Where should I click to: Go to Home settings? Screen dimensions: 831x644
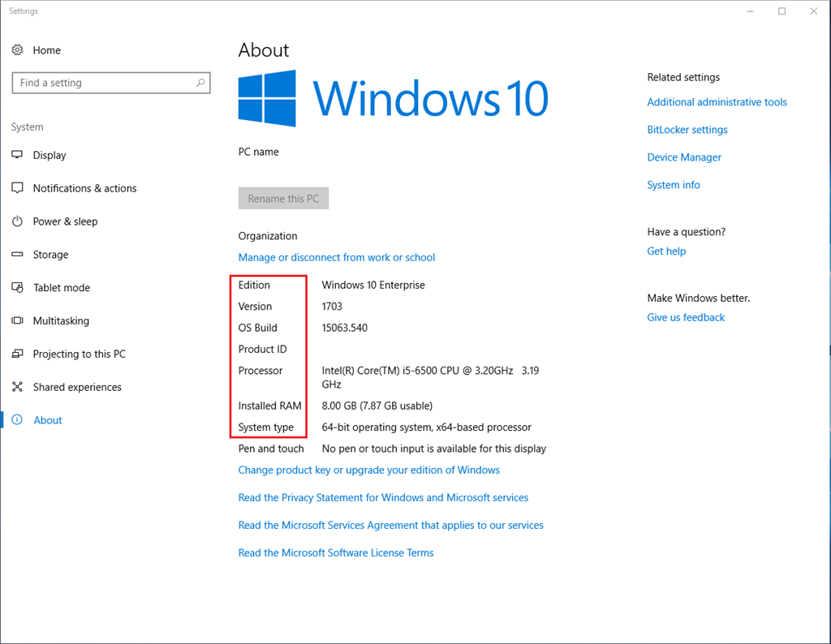[46, 50]
